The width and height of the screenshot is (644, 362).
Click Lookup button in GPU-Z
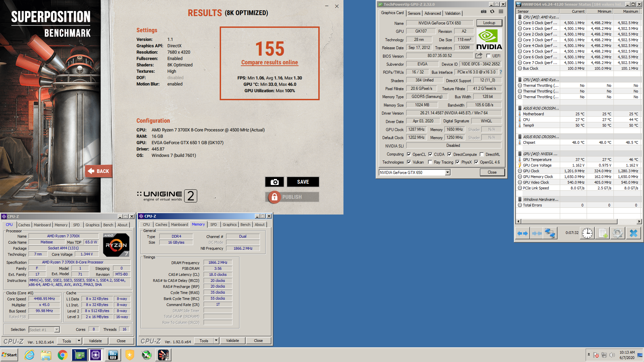pos(489,23)
